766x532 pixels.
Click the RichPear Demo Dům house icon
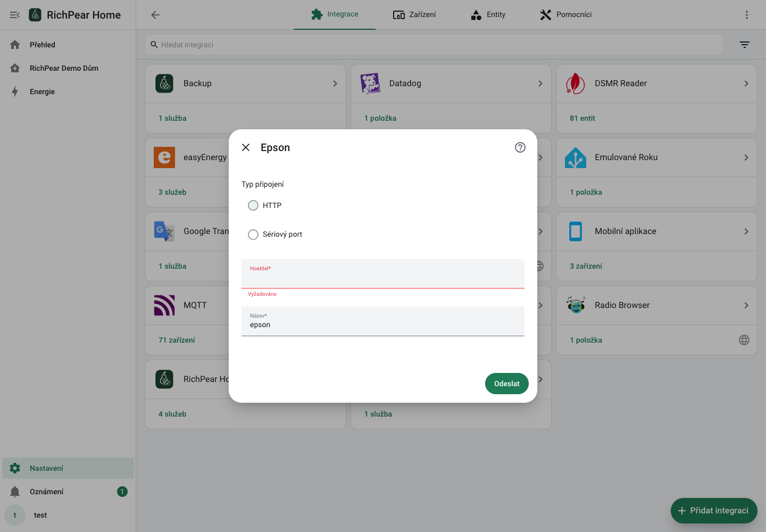15,68
